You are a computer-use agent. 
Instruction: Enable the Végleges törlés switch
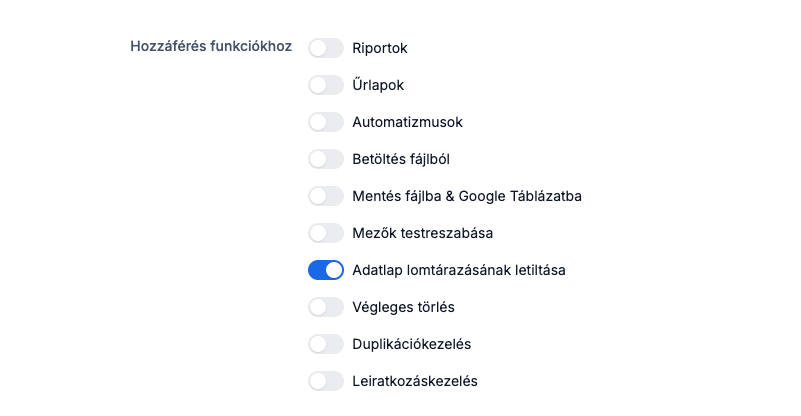[x=326, y=307]
